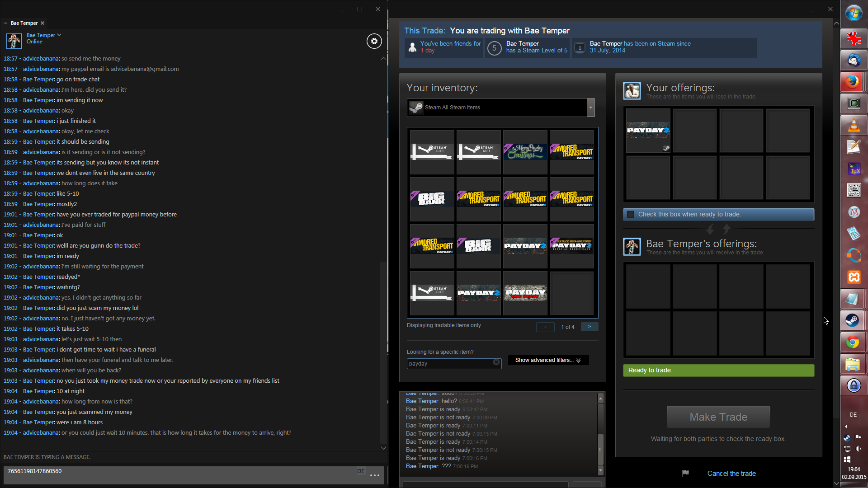Click Windows Start orb
This screenshot has height=488, width=868.
click(x=854, y=13)
